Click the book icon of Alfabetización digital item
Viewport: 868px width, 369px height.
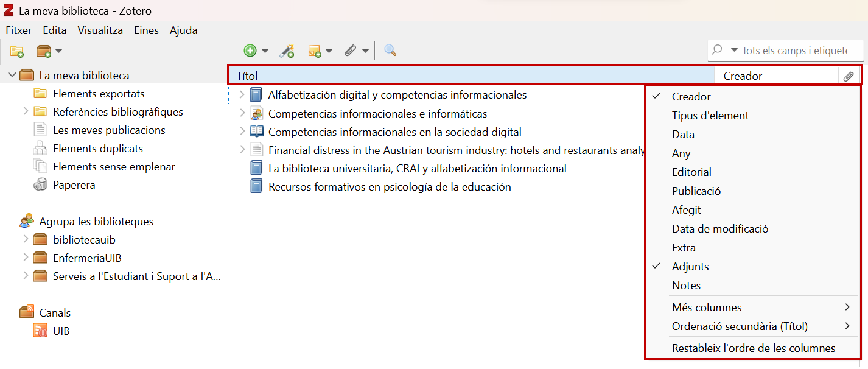coord(256,95)
